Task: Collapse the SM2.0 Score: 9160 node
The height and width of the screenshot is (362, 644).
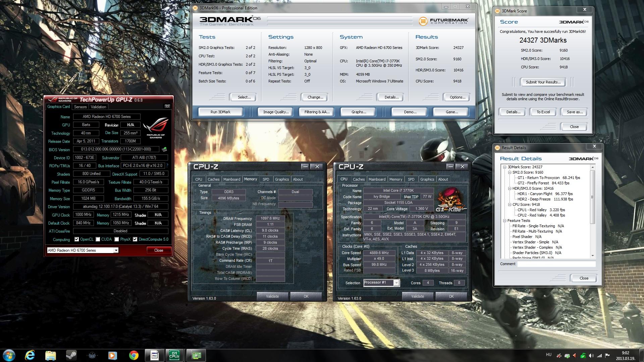Action: 509,172
